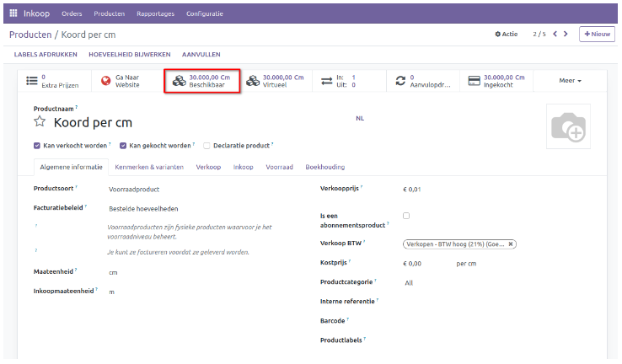Click the Ingekocht credit card icon
The height and width of the screenshot is (364, 622).
tap(474, 81)
